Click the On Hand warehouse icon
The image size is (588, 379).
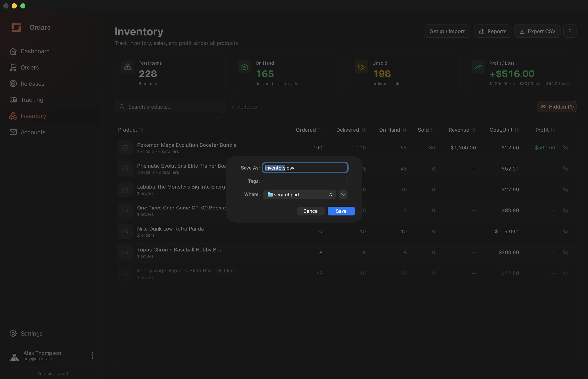tap(245, 67)
